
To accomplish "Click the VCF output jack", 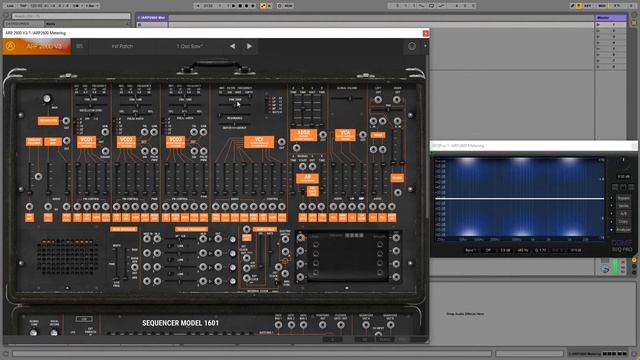I will (x=281, y=142).
